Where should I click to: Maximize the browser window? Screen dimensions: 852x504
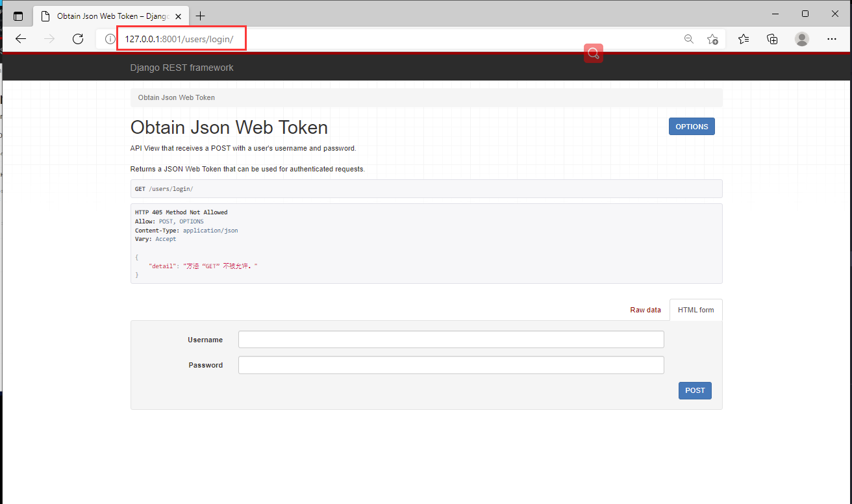(805, 14)
